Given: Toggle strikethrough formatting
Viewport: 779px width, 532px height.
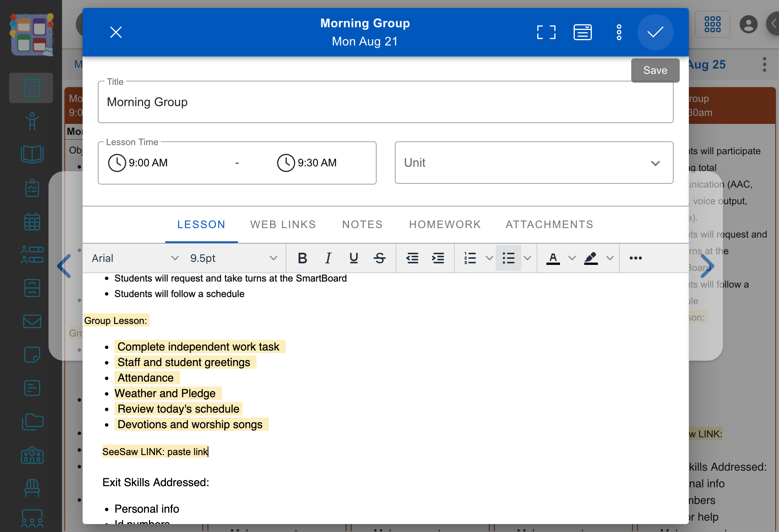Looking at the screenshot, I should click(380, 258).
